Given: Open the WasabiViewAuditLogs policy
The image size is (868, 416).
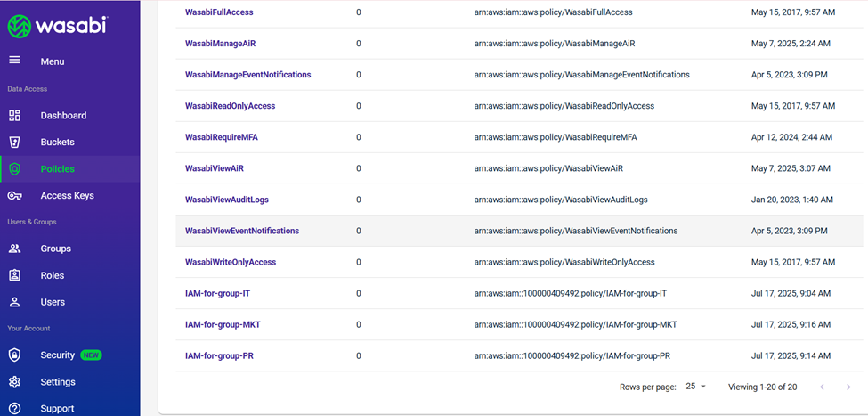Looking at the screenshot, I should click(227, 200).
